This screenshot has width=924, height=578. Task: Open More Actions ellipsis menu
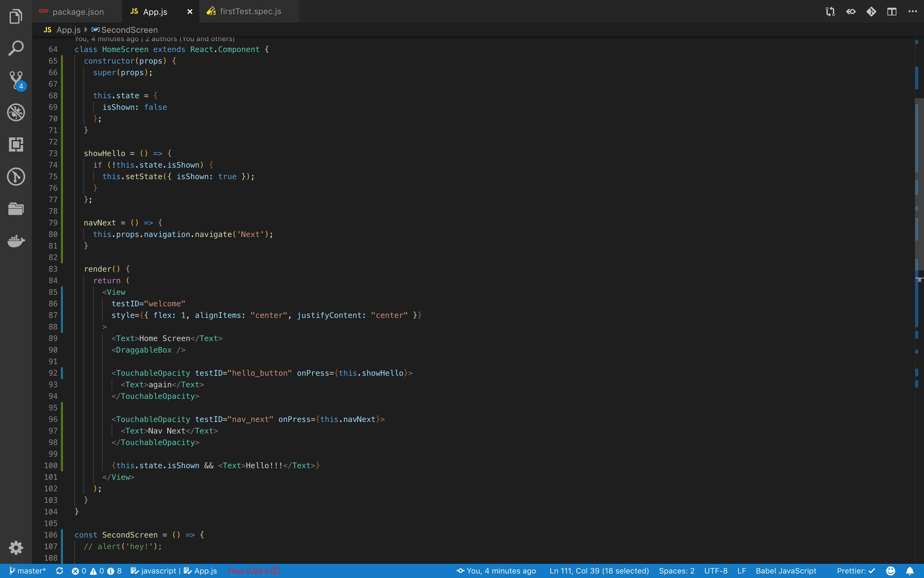912,12
